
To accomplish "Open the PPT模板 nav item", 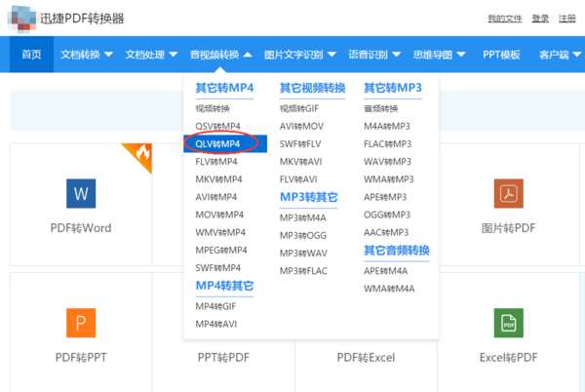I will pyautogui.click(x=501, y=55).
